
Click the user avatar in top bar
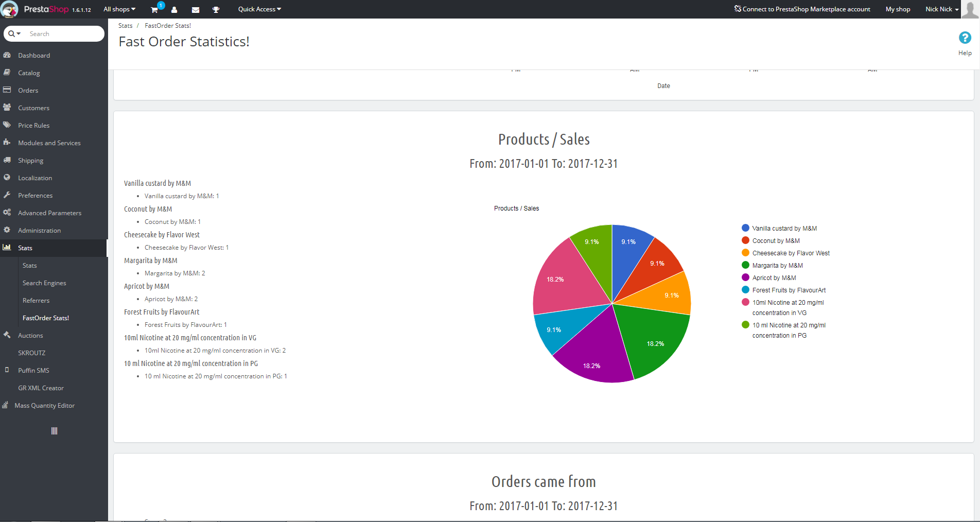point(970,9)
